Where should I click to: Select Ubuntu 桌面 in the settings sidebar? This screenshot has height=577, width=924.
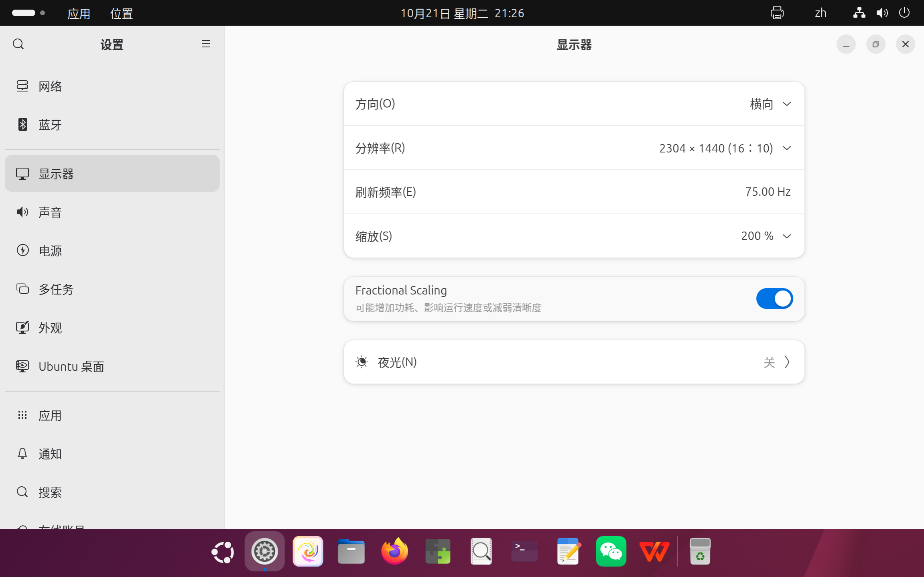[x=112, y=366]
